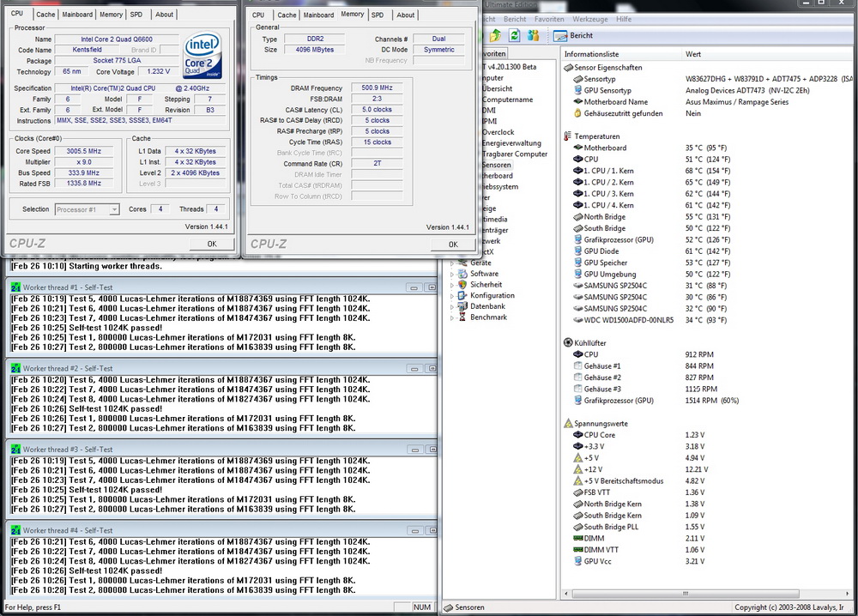Image resolution: width=858 pixels, height=616 pixels.
Task: Click the folder-up arrow icon in Everest toolbar
Action: (x=495, y=35)
